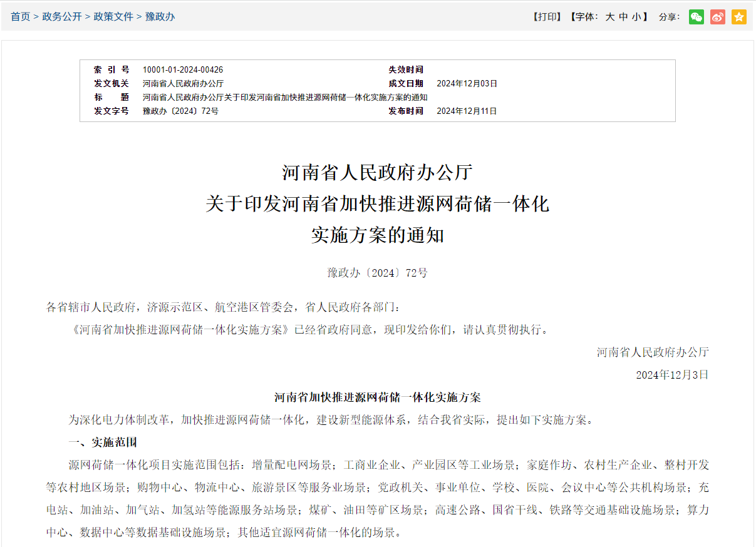
Task: Click the 成文日期 value 2024年12月03日
Action: pos(467,83)
